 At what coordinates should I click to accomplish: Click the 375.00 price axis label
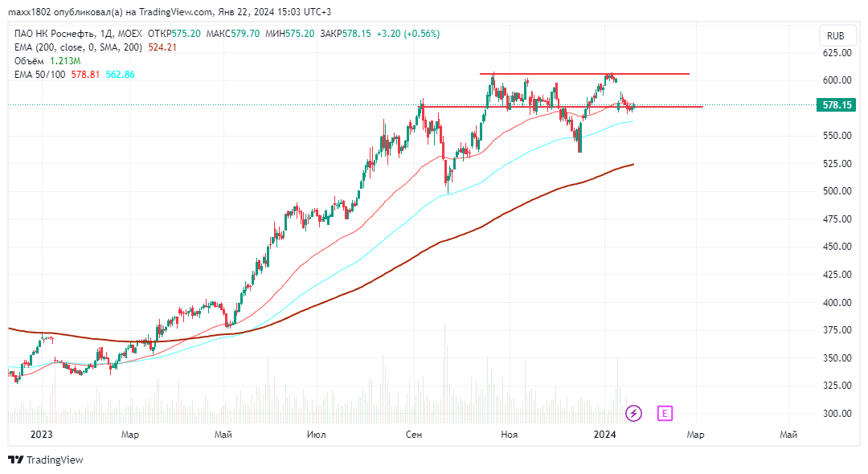pyautogui.click(x=837, y=330)
